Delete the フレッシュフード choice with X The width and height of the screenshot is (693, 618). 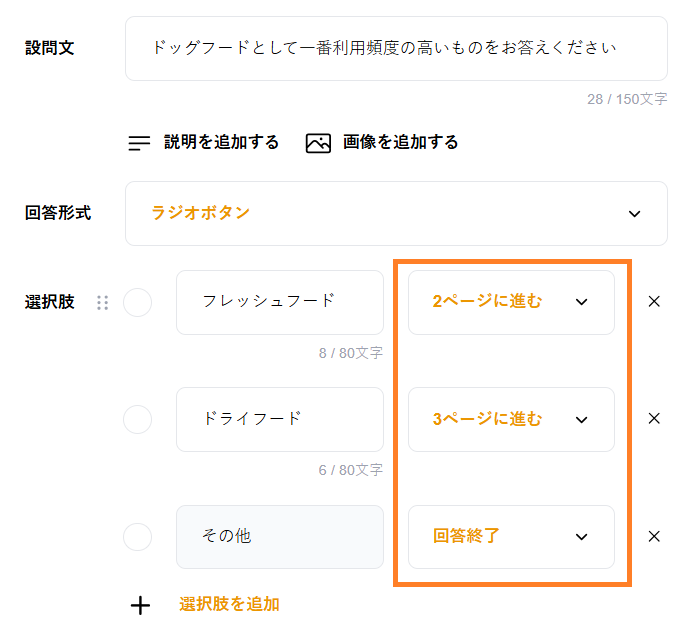tap(654, 301)
